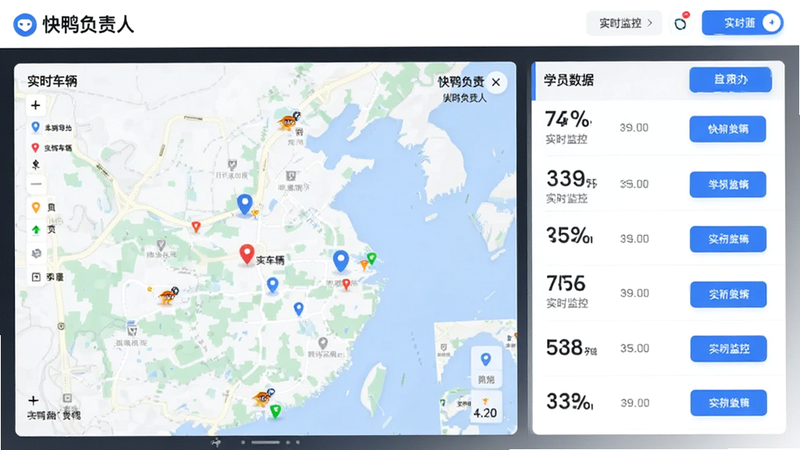Image resolution: width=800 pixels, height=450 pixels.
Task: Select the small red pin on the western road
Action: [x=196, y=227]
